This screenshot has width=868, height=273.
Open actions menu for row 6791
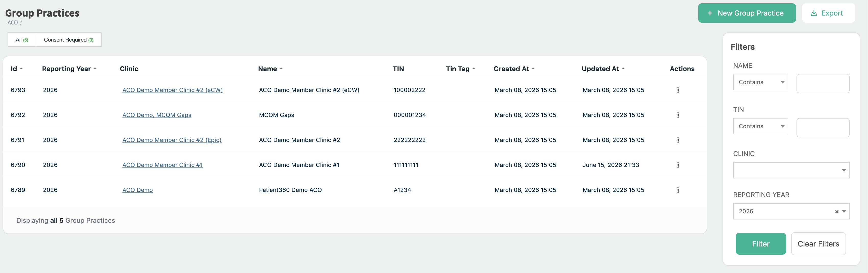coord(678,140)
